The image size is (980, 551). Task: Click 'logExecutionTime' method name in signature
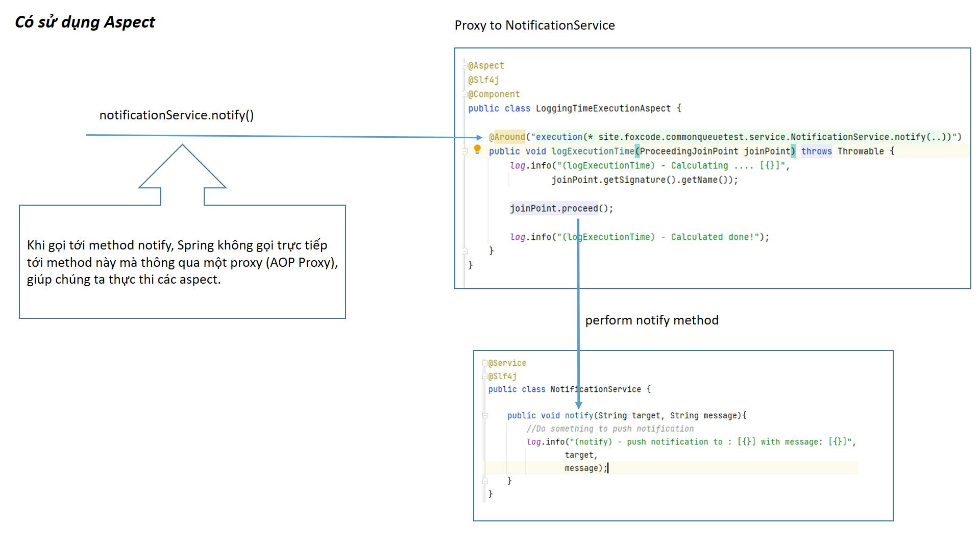pyautogui.click(x=593, y=152)
